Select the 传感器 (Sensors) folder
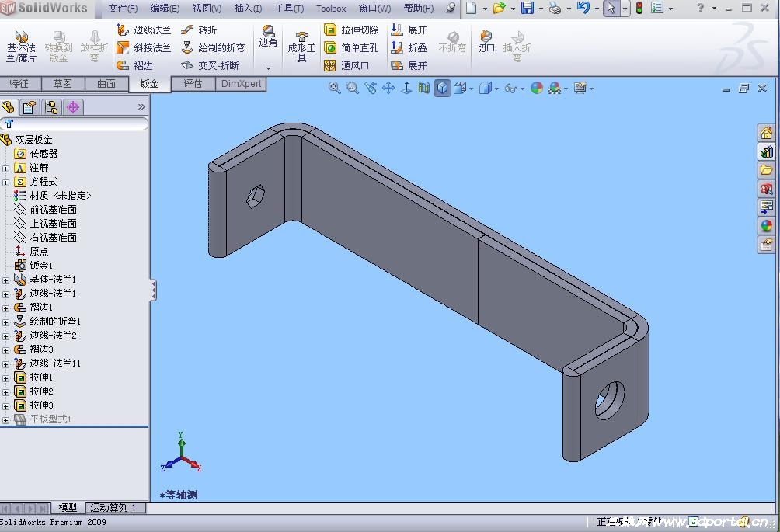780x532 pixels. (x=36, y=154)
